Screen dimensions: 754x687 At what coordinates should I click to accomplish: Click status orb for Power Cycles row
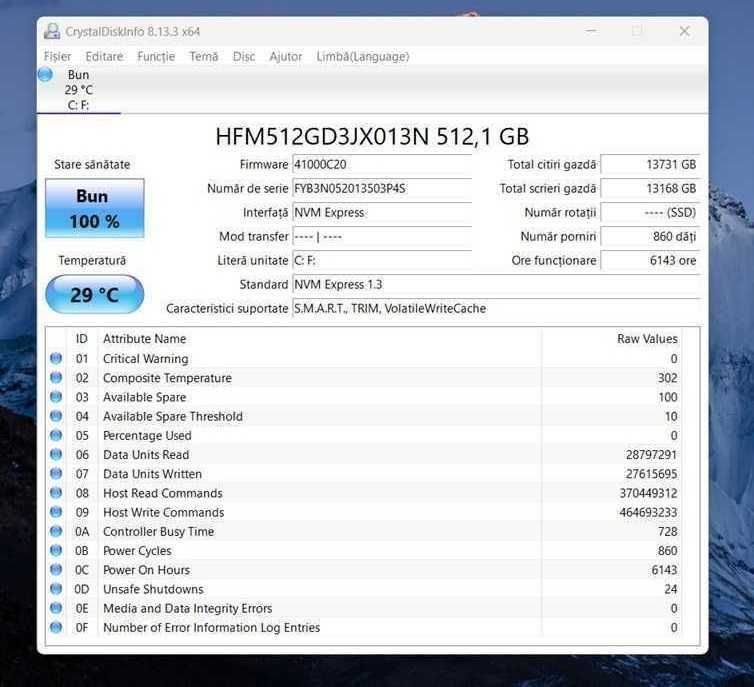[x=56, y=550]
